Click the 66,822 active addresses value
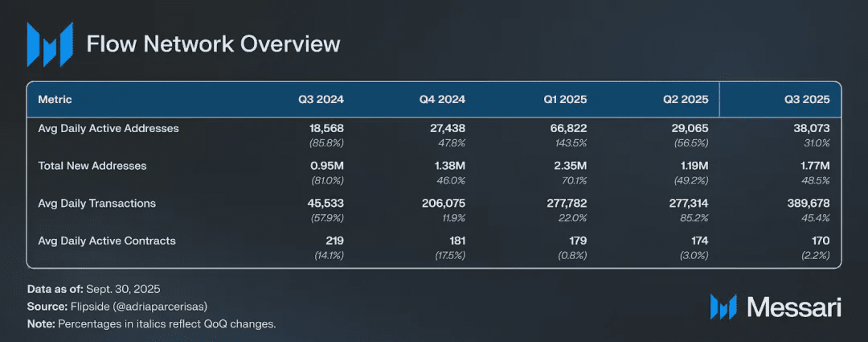 click(566, 128)
